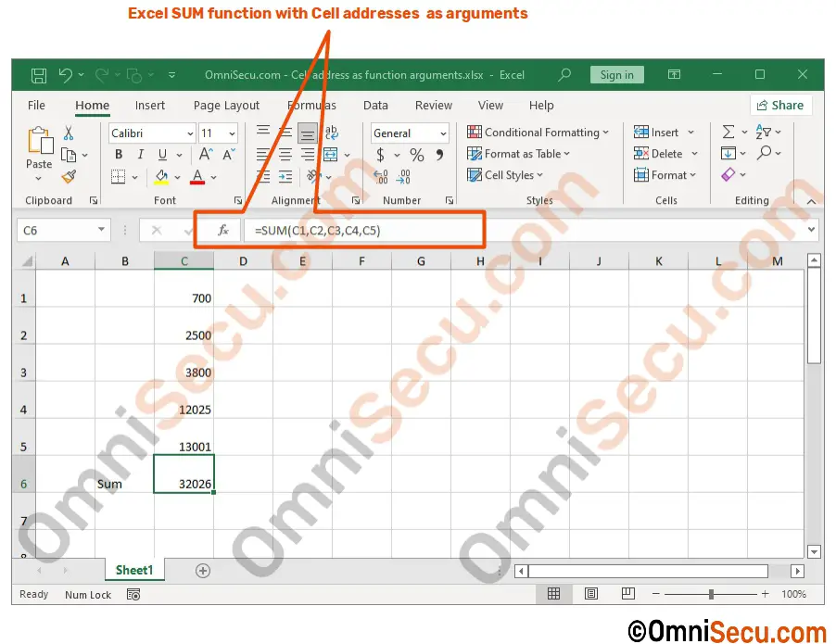Switch to Page Layout view icon
This screenshot has width=836, height=644.
click(590, 594)
